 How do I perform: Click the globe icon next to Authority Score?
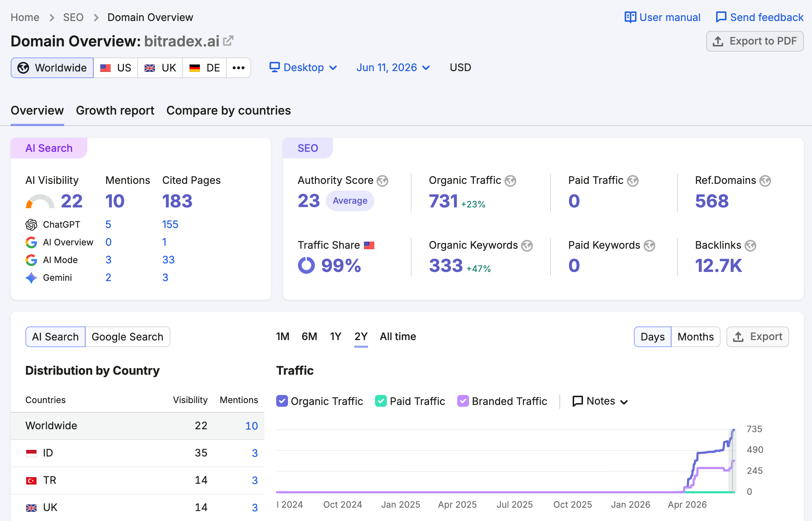point(382,181)
